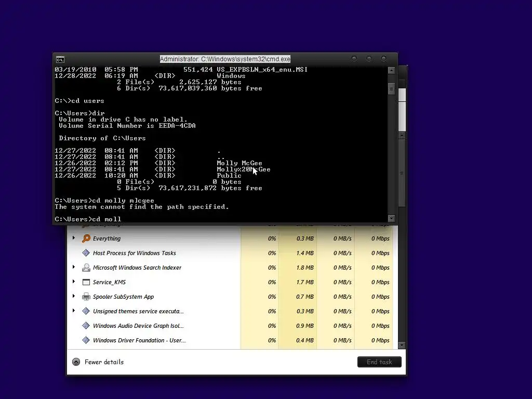The height and width of the screenshot is (399, 532).
Task: Select Spooler SubSystem App name
Action: click(123, 297)
